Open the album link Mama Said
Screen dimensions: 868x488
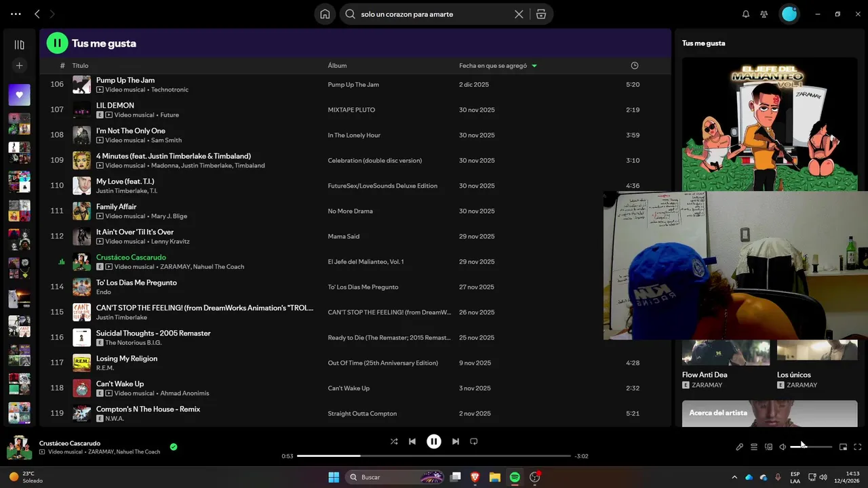[344, 237]
